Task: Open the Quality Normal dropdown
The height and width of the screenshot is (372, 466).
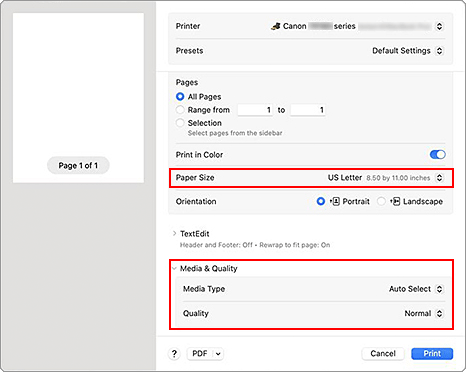Action: [439, 313]
